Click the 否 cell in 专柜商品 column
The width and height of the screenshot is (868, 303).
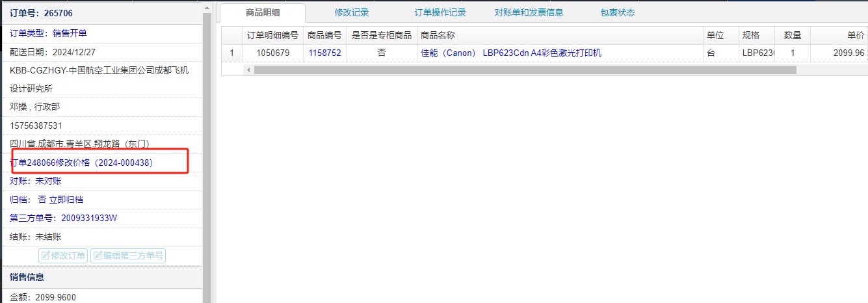point(382,53)
